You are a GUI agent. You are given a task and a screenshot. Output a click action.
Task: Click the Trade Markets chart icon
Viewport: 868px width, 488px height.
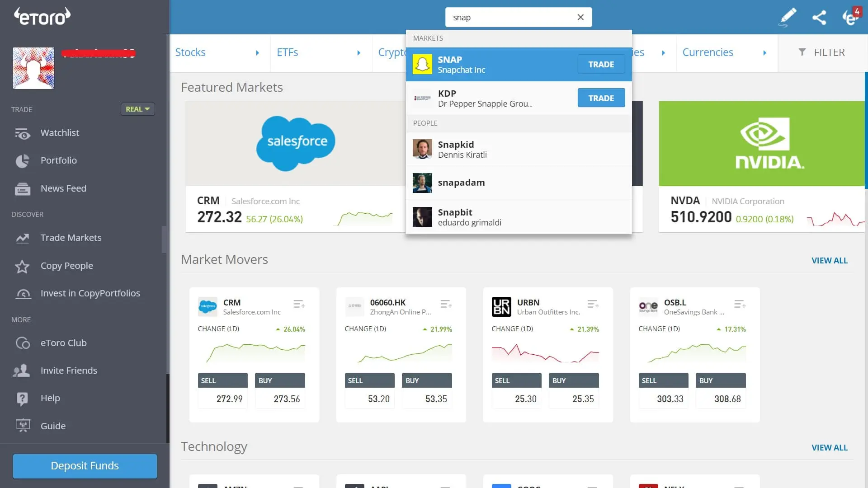click(x=22, y=238)
